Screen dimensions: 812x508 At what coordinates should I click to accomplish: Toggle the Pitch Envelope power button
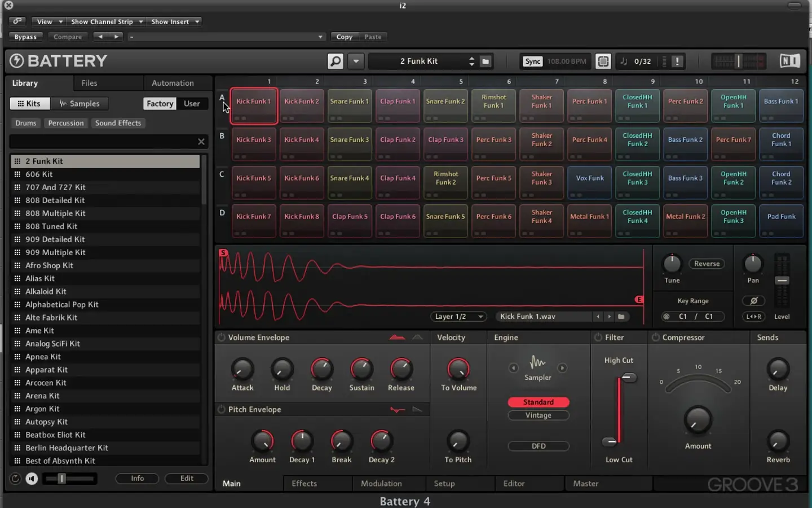click(222, 410)
